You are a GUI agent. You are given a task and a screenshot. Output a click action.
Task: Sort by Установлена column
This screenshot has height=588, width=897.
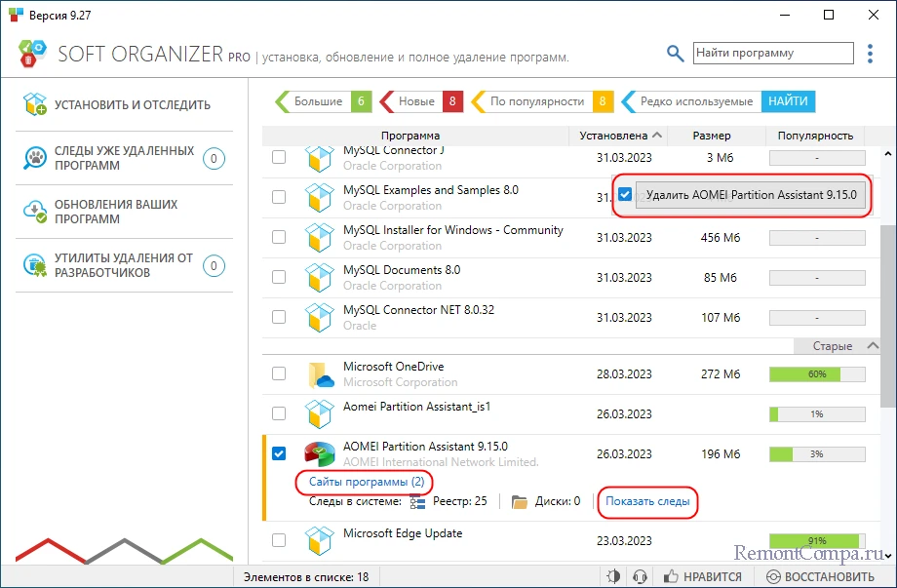pyautogui.click(x=618, y=136)
